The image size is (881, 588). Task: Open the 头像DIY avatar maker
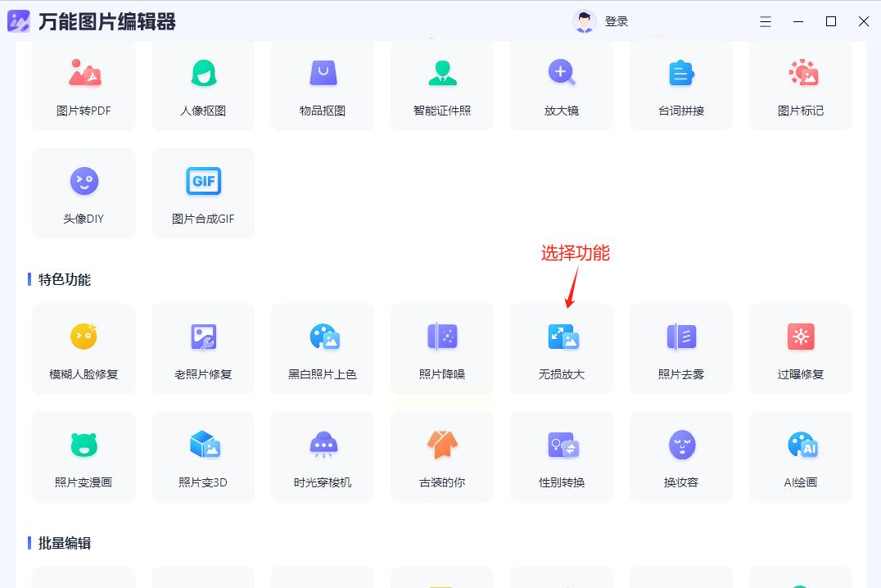click(84, 193)
